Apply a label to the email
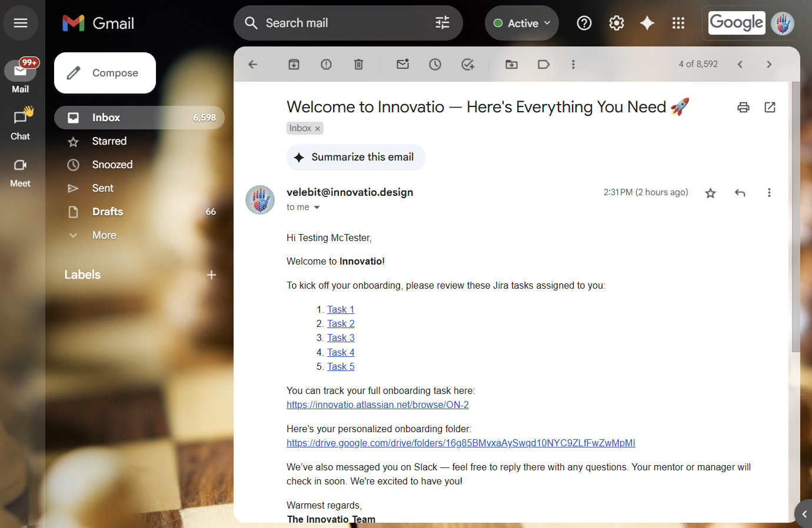812x528 pixels. click(x=543, y=64)
